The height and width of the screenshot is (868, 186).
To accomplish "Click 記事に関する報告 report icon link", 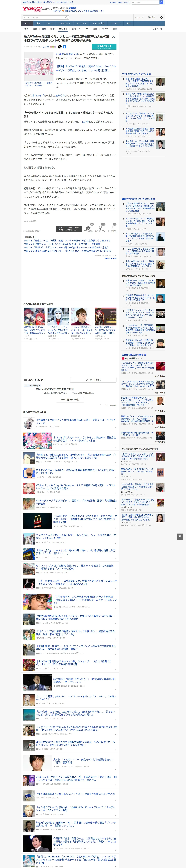I will [x=32, y=231].
